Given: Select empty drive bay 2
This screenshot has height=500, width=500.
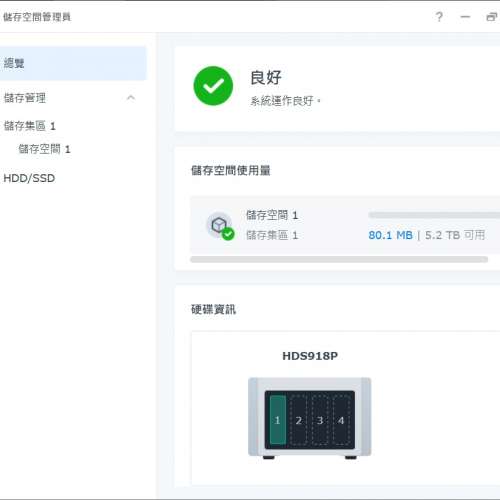Looking at the screenshot, I should (299, 420).
